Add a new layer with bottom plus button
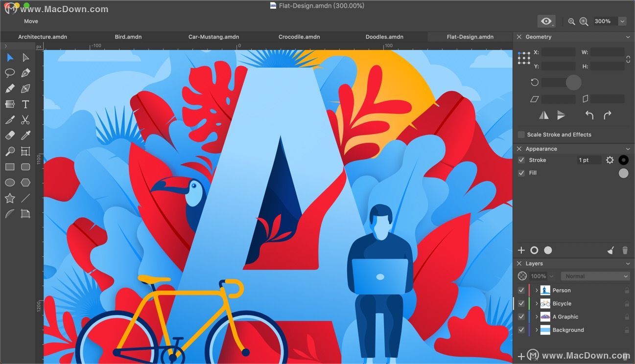 521,356
